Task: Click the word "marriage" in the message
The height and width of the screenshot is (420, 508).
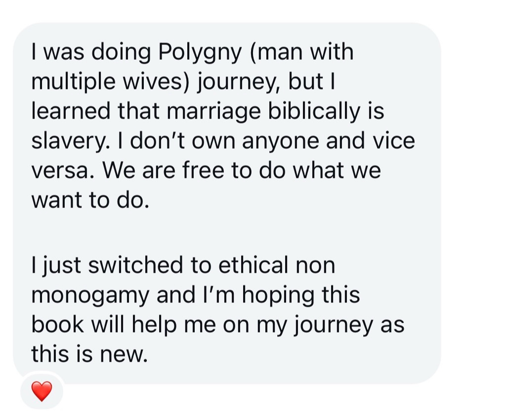Action: pyautogui.click(x=214, y=112)
